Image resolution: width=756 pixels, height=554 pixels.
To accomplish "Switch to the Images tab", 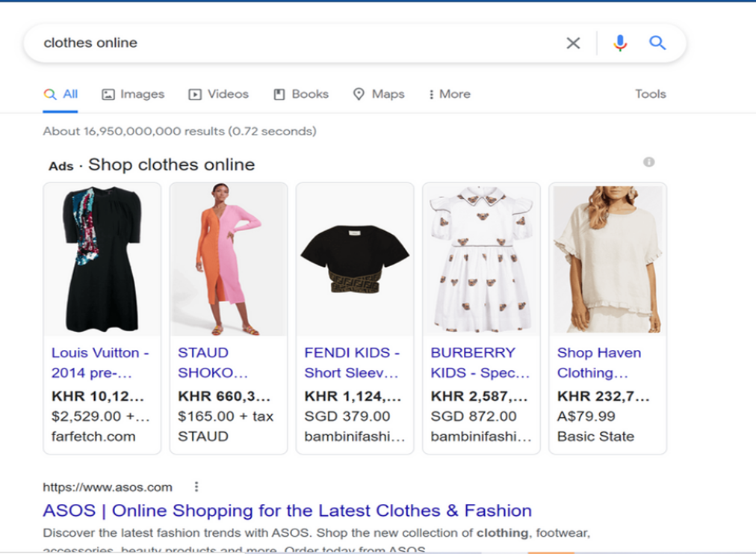I will pyautogui.click(x=133, y=94).
